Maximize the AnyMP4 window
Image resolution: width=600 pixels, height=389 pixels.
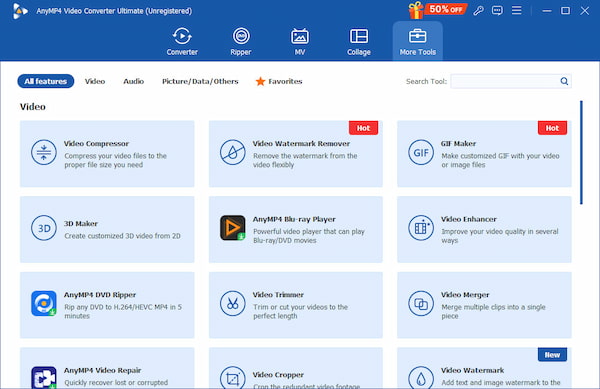tap(565, 11)
